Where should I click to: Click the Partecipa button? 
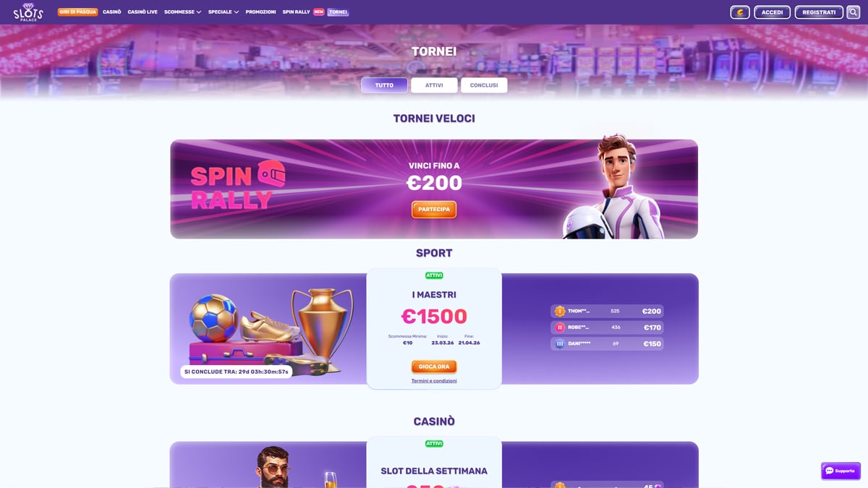click(434, 210)
